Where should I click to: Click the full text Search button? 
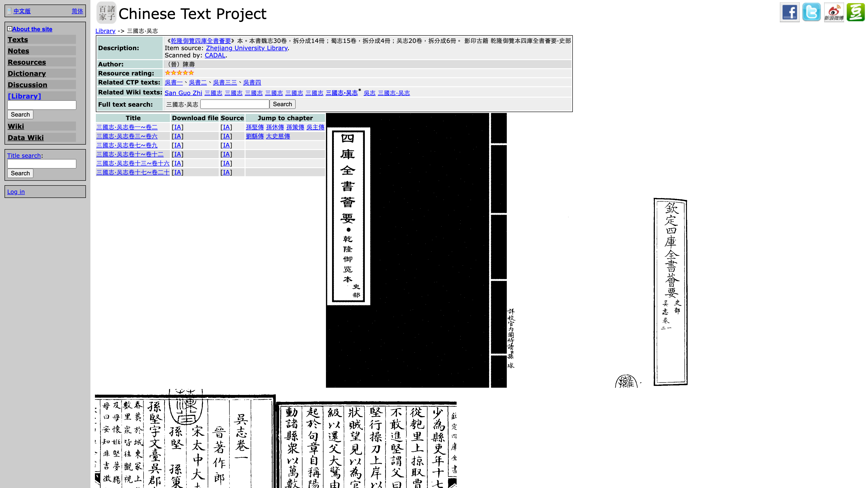(282, 104)
